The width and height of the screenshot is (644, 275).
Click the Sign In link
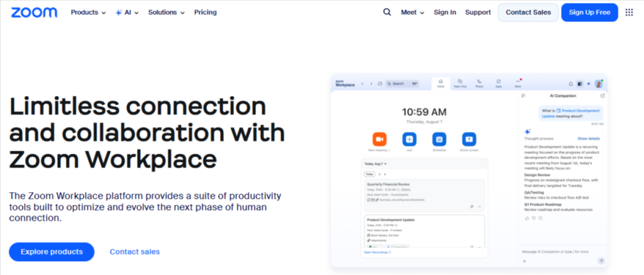[445, 13]
